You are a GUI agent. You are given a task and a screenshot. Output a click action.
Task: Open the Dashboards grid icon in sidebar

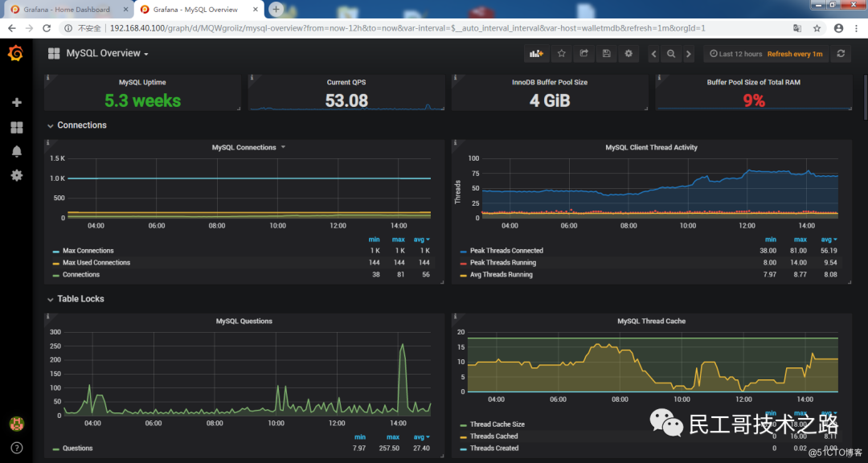point(17,128)
